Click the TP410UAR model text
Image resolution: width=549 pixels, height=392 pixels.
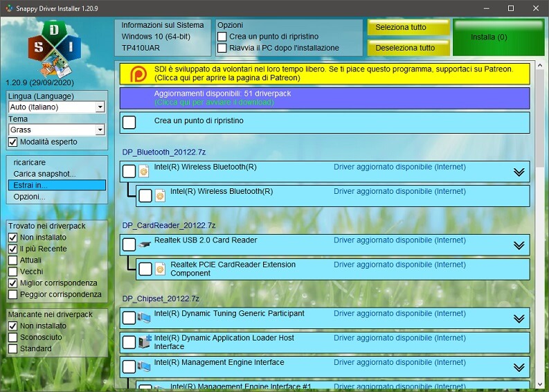click(141, 48)
